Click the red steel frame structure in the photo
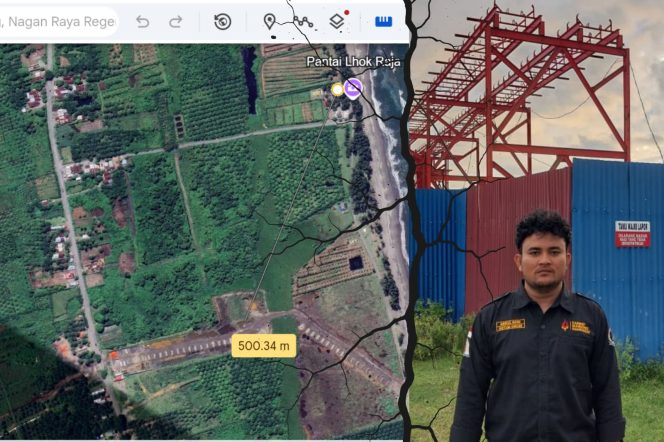The width and height of the screenshot is (664, 442). (517, 97)
